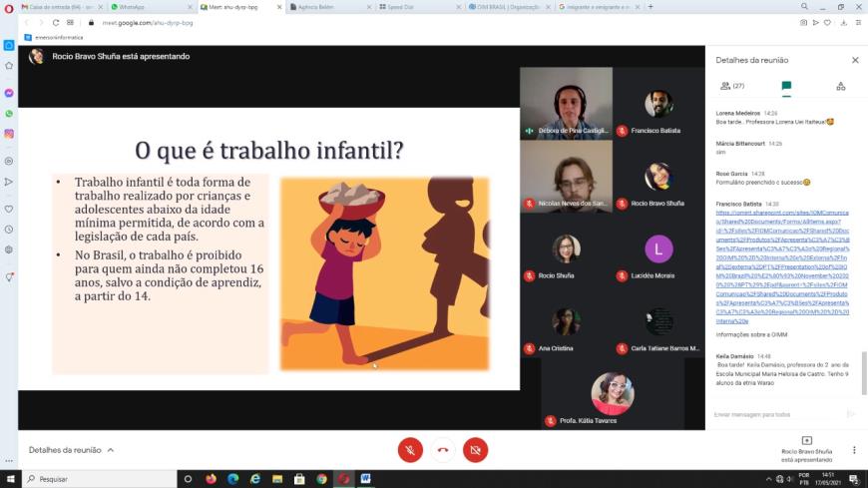Screen dimensions: 868x488
Task: Click the red hang up call button
Action: [x=443, y=449]
